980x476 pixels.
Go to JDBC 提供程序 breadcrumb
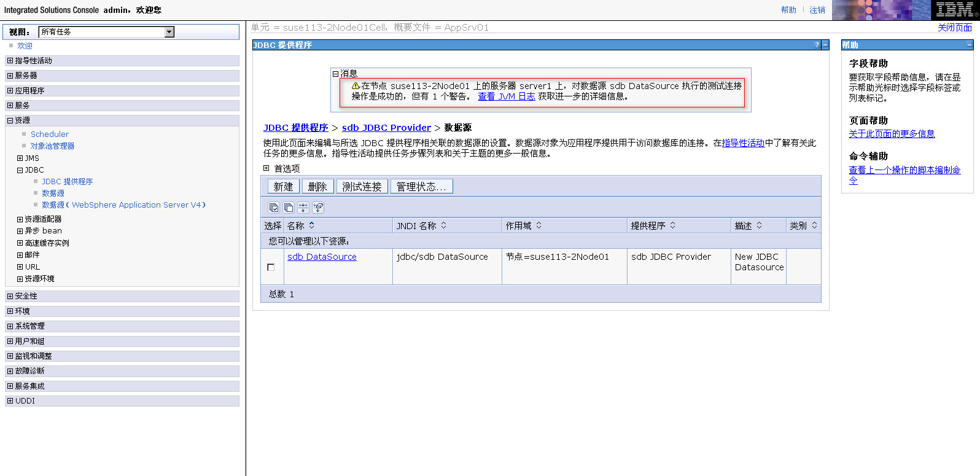(x=296, y=128)
